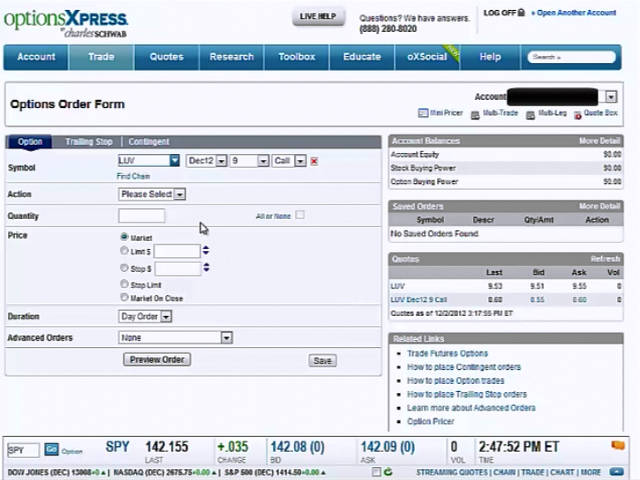Screen dimensions: 640x480
Task: Click the blue expand icon next to MORE
Action: [x=617, y=472]
